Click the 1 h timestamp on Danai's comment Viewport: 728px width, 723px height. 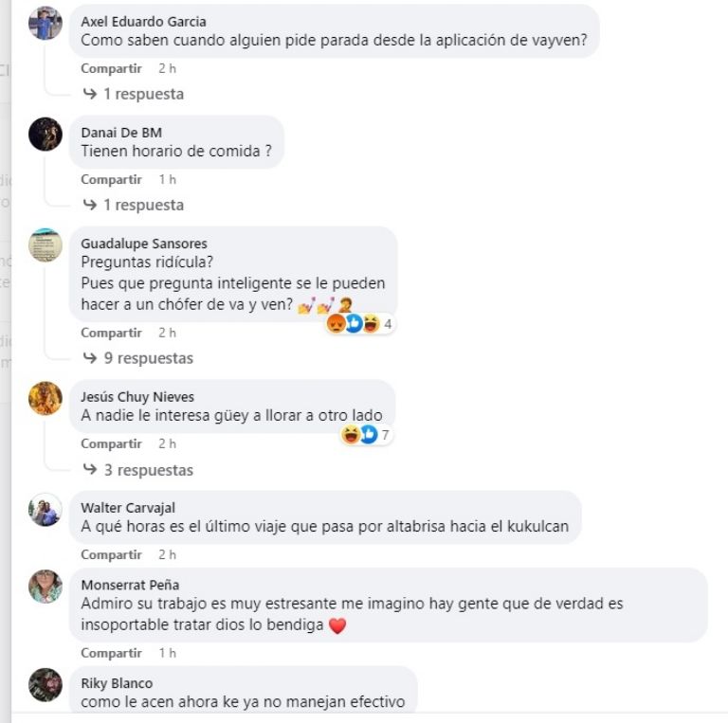167,179
